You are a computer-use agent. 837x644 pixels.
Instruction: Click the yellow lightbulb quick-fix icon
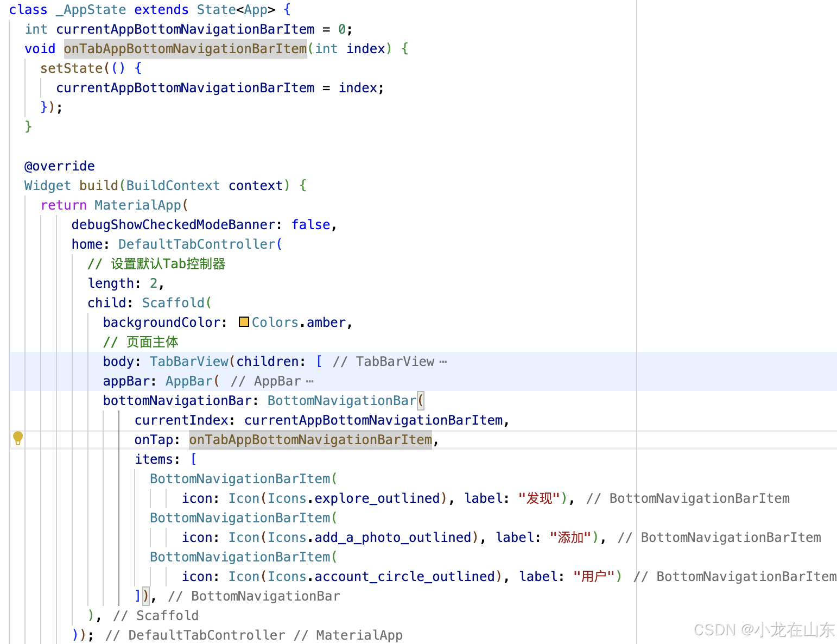coord(18,438)
